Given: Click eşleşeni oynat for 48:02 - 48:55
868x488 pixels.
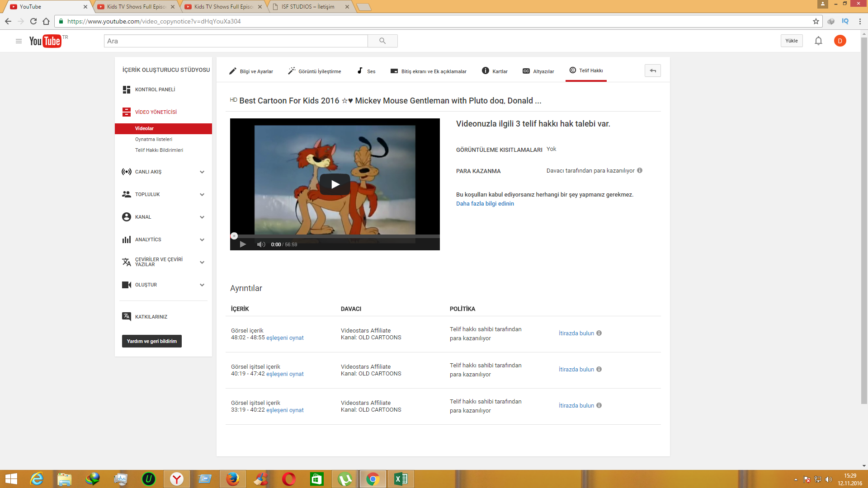Looking at the screenshot, I should (285, 338).
